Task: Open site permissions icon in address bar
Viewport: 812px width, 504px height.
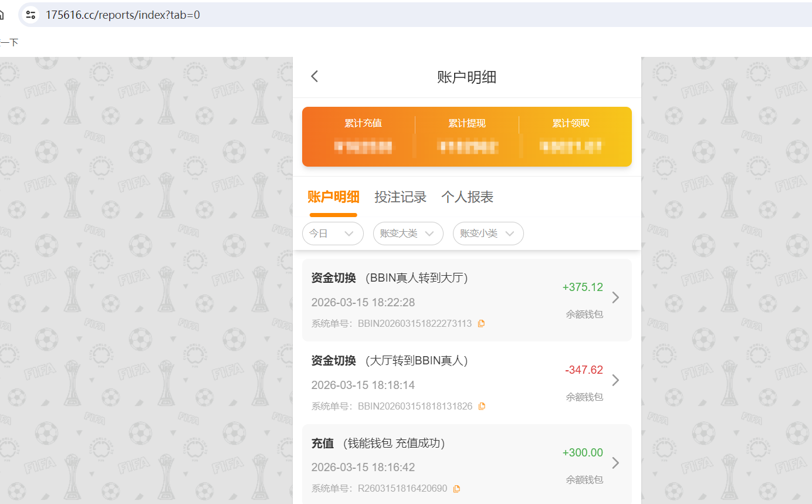Action: click(x=30, y=14)
